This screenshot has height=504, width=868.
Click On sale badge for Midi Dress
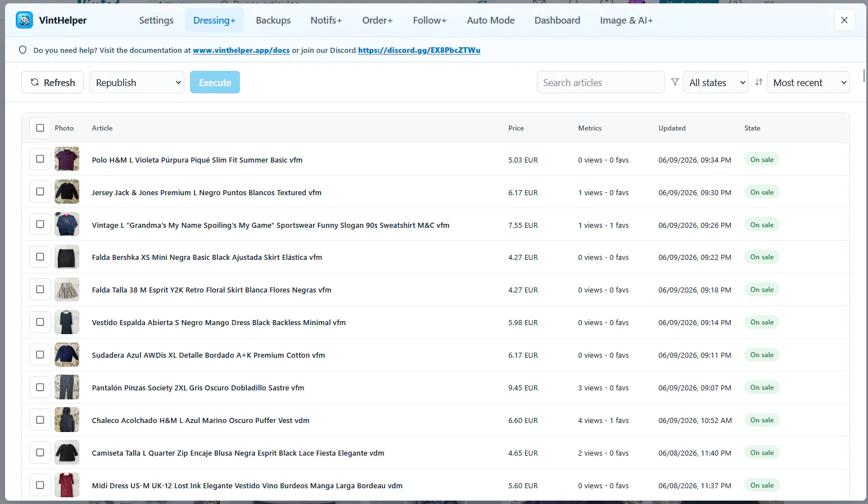(x=762, y=485)
